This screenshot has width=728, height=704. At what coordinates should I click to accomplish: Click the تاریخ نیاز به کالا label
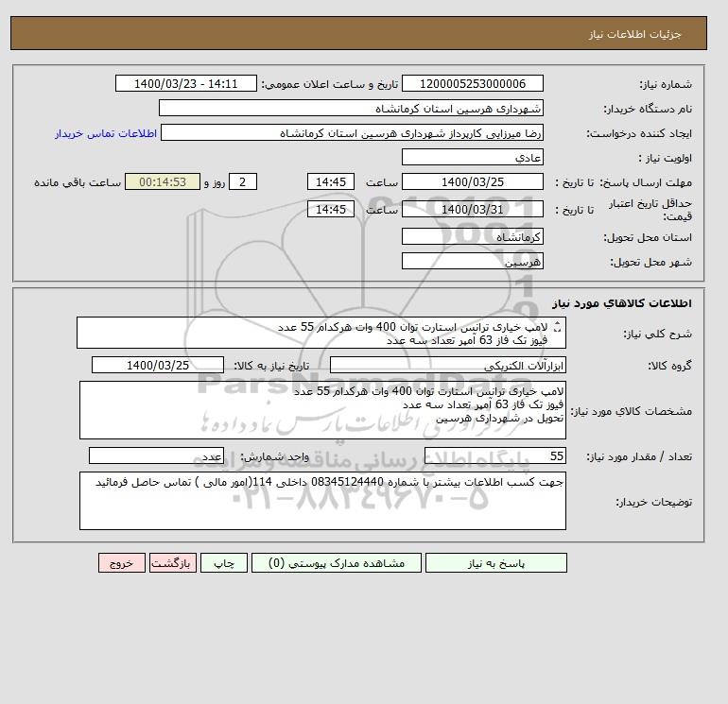point(271,366)
